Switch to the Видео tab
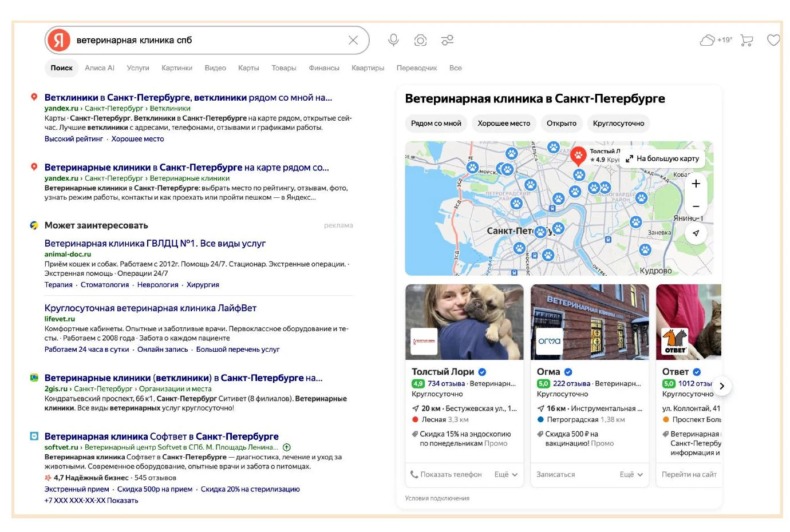The height and width of the screenshot is (532, 790). point(215,68)
